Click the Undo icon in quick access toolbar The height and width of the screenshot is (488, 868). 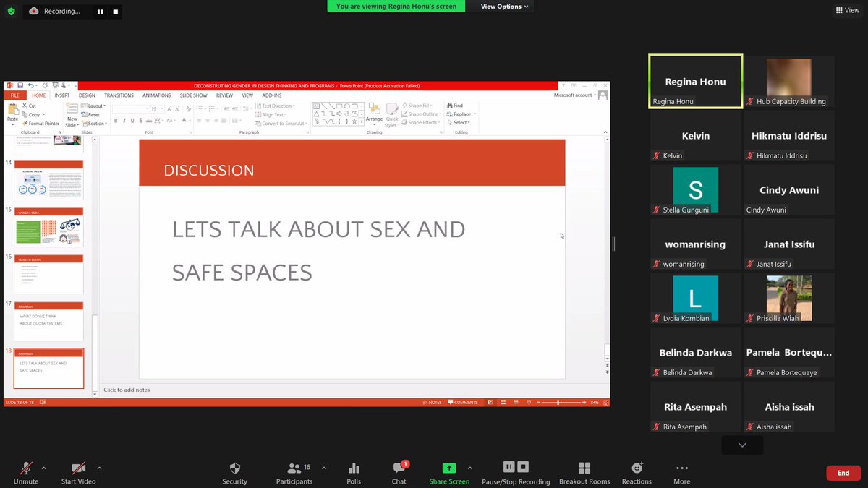coord(32,85)
